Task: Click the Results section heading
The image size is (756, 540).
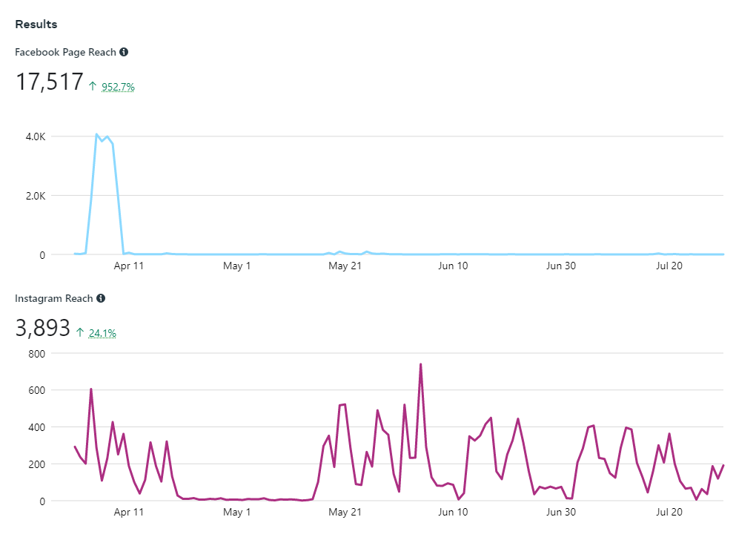Action: click(x=36, y=24)
